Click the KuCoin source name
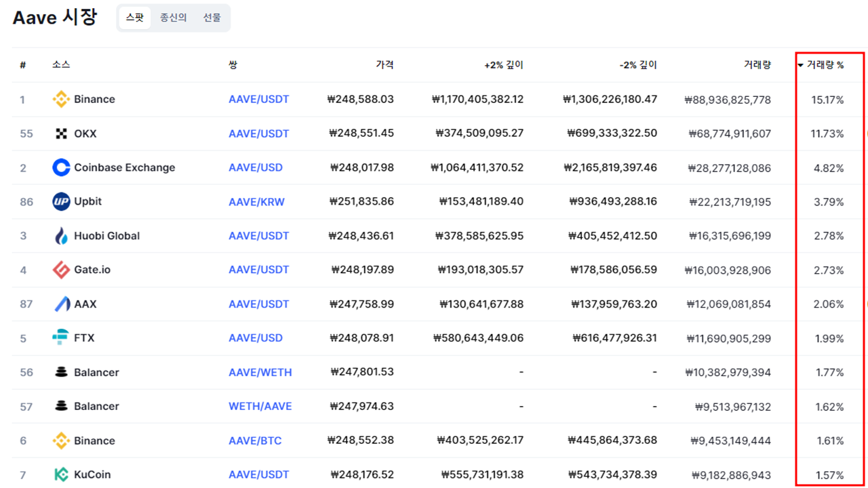This screenshot has height=488, width=868. 92,474
